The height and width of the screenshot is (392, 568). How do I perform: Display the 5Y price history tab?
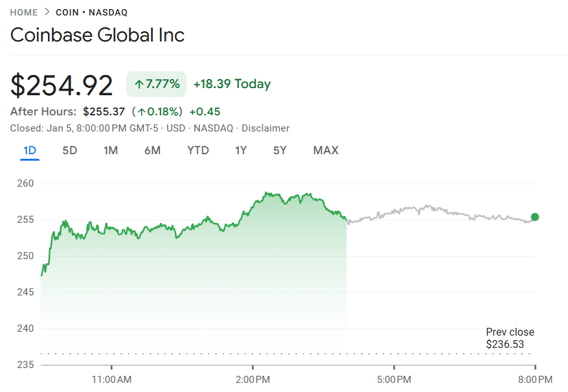pos(280,151)
